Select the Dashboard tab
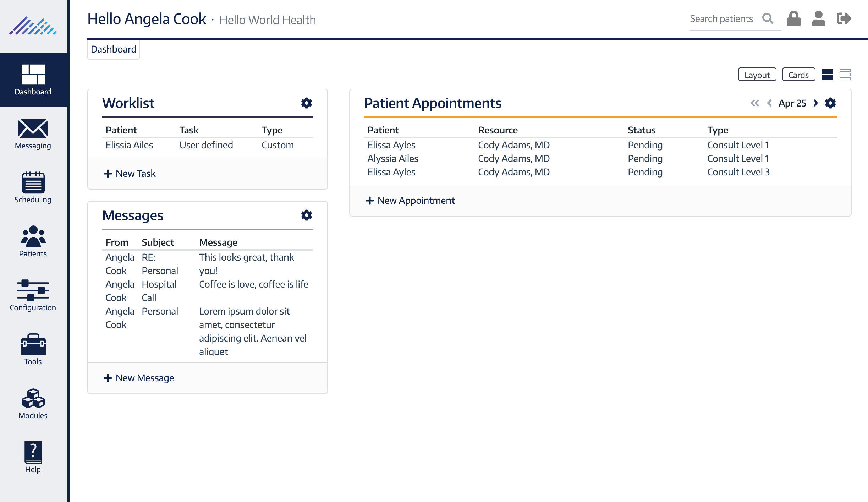 [114, 49]
